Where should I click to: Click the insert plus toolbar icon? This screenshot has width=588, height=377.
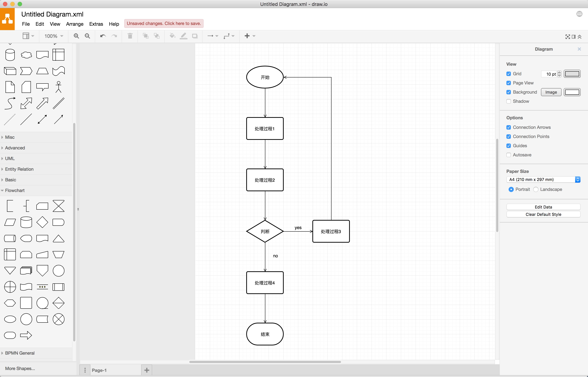(x=247, y=36)
